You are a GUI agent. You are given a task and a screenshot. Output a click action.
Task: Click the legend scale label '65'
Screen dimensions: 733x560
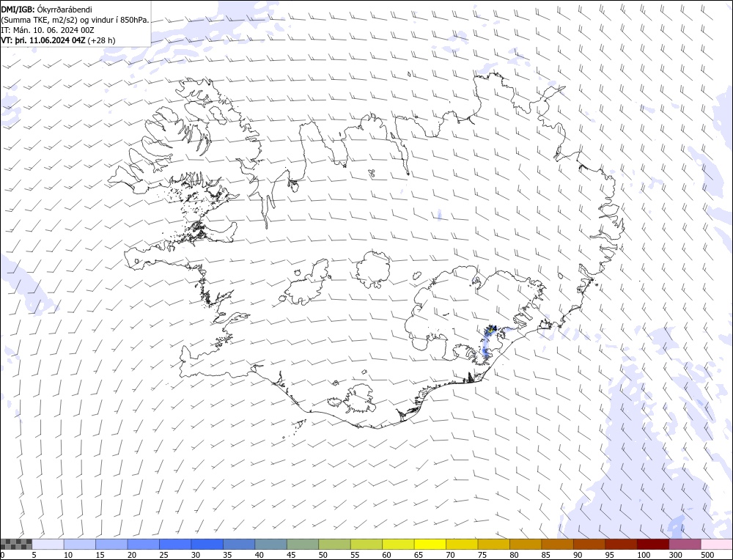coord(419,555)
